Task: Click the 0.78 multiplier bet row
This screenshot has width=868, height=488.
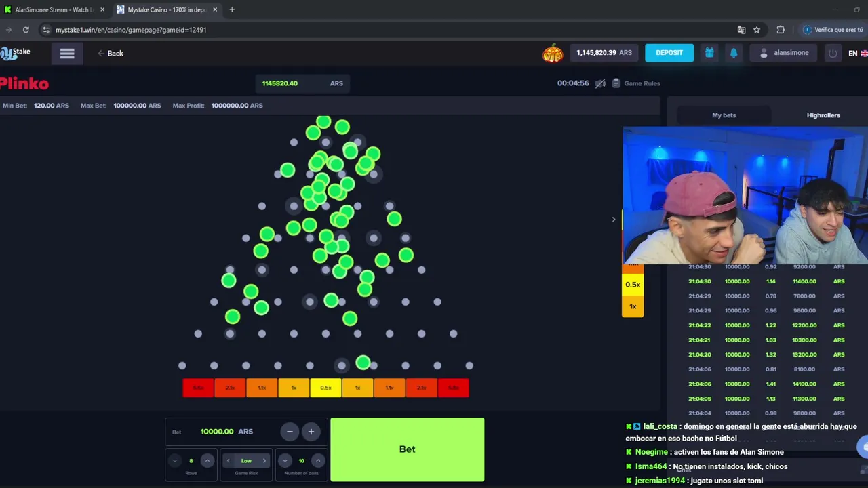Action: 766,296
